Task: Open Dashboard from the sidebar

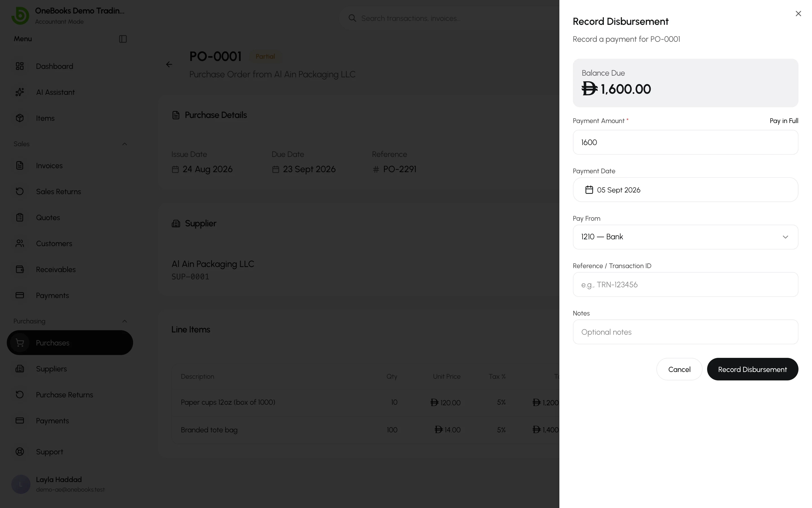Action: (70, 66)
